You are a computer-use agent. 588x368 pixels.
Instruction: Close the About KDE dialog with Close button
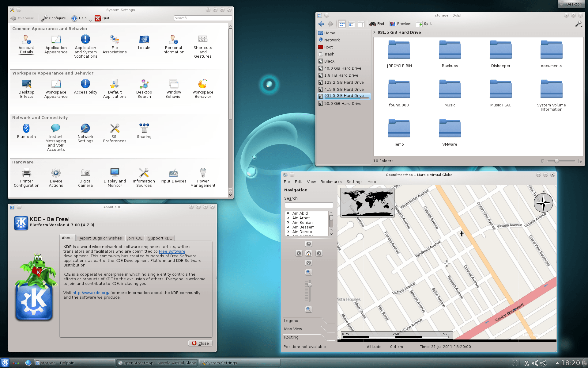pyautogui.click(x=200, y=343)
